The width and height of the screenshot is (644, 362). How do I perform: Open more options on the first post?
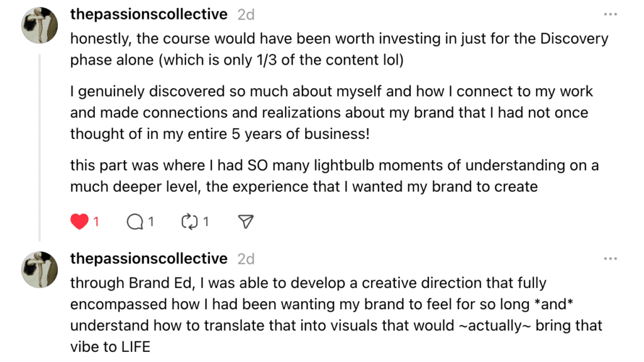(x=610, y=14)
